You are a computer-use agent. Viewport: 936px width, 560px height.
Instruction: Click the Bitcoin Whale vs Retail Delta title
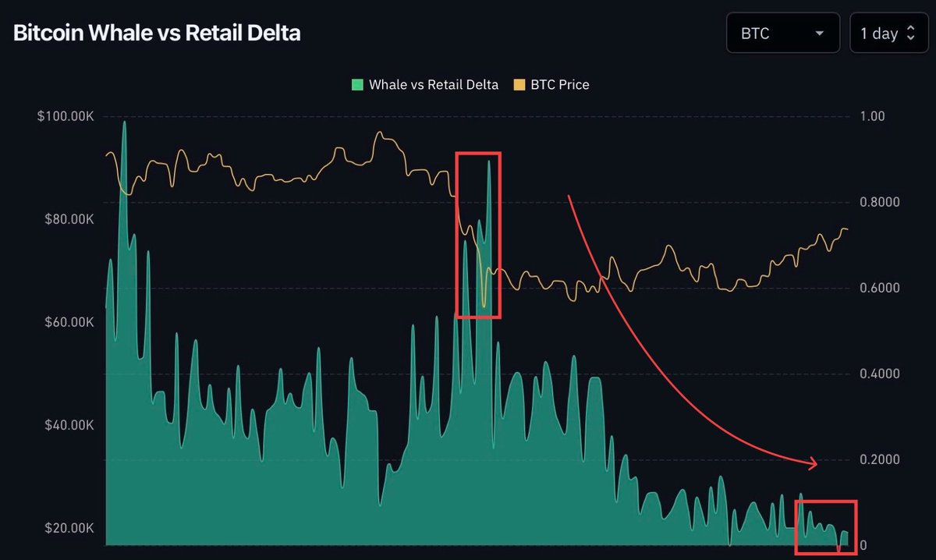point(157,33)
